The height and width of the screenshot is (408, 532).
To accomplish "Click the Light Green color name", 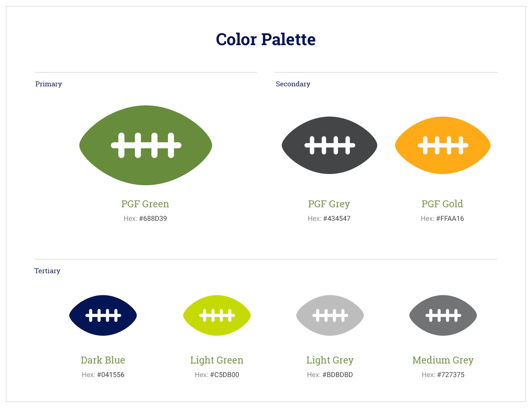I will click(217, 360).
